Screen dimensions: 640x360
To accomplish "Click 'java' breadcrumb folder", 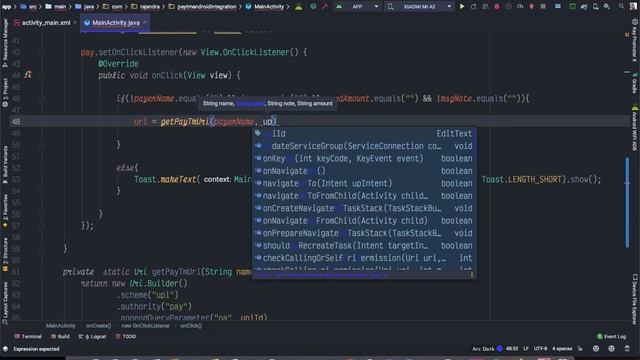I will click(x=85, y=7).
